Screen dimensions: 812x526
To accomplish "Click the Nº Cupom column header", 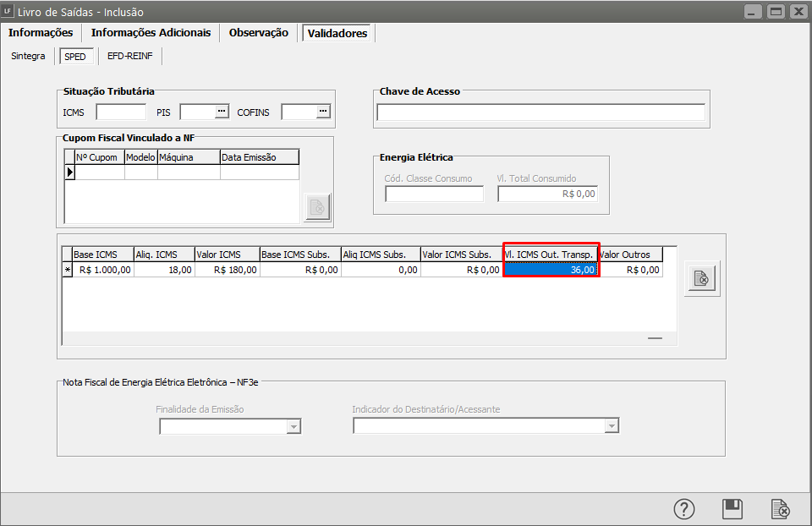I will (x=98, y=157).
